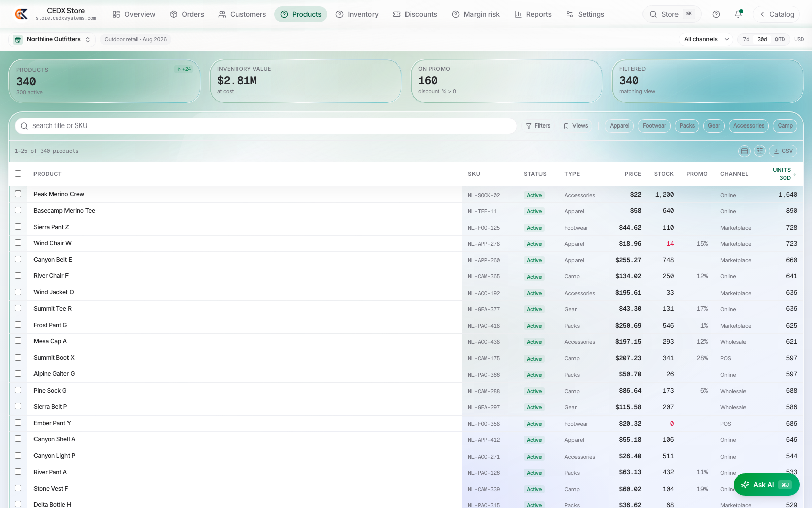Expand the Northline Outfitters store switcher

tap(52, 39)
